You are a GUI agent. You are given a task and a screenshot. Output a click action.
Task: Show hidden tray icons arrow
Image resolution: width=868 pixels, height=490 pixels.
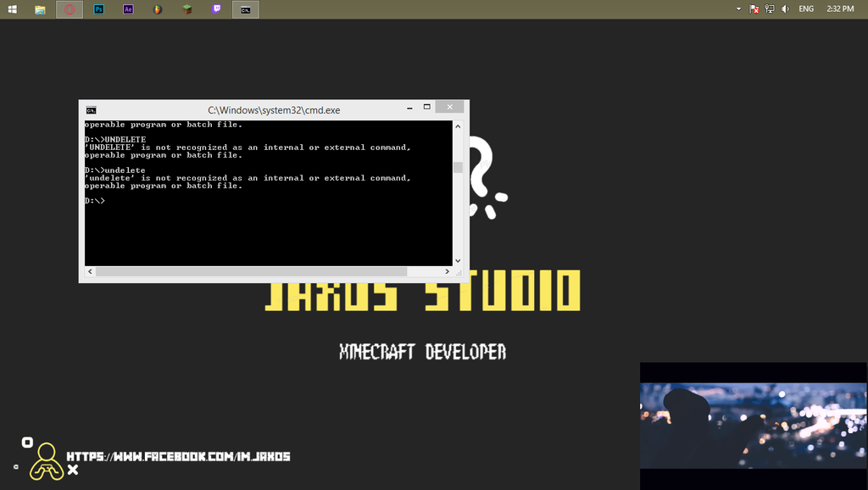coord(738,8)
